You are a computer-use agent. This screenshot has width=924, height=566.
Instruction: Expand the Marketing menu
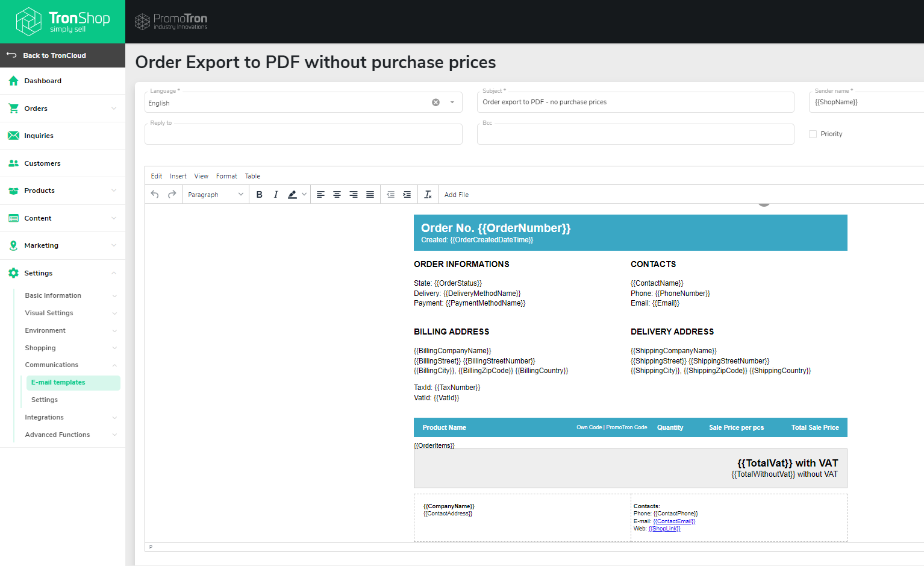click(114, 245)
